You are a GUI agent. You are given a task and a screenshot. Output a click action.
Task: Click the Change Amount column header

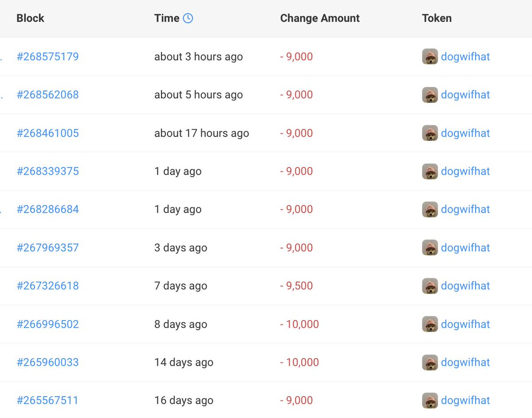[x=320, y=18]
